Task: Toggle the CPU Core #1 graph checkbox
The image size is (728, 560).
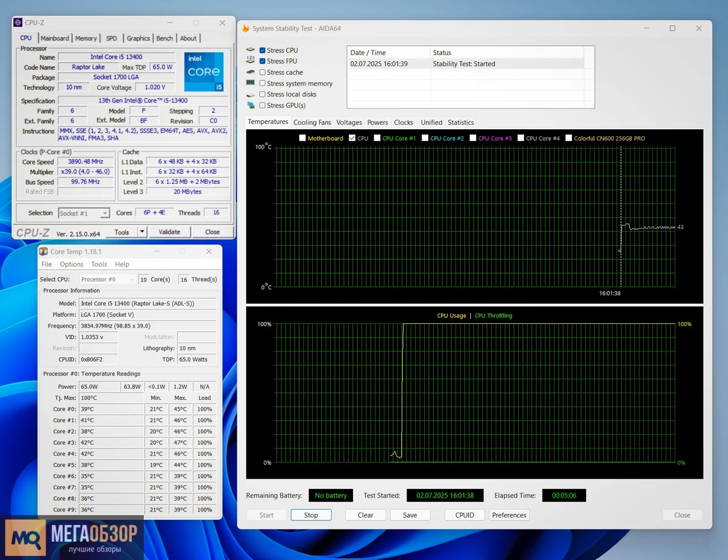Action: point(377,138)
